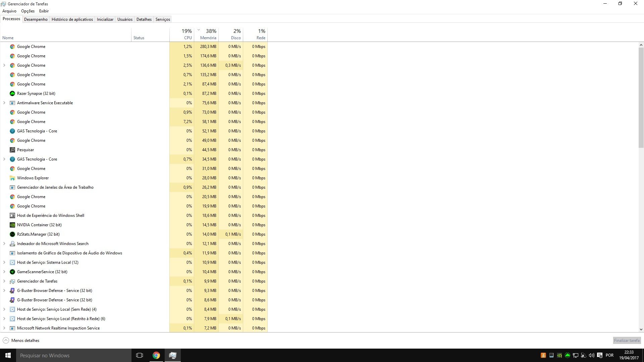Open the Java update tray icon
This screenshot has width=644, height=362.
[543, 355]
